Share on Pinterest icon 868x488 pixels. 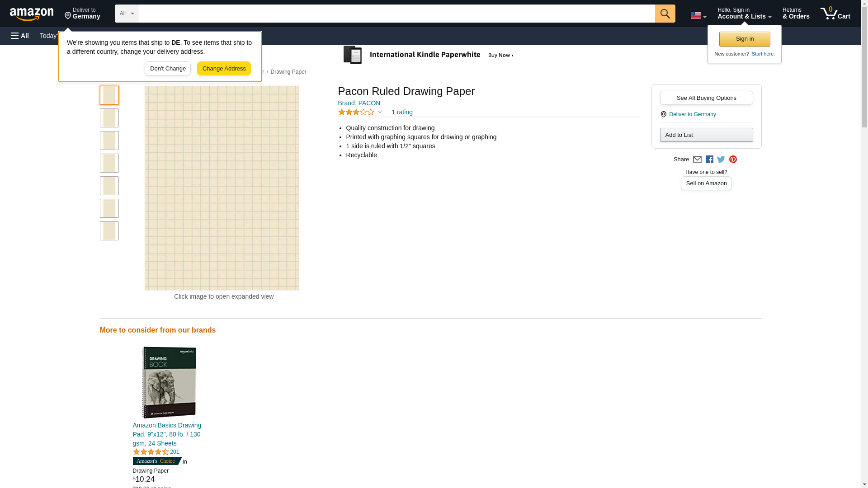733,160
